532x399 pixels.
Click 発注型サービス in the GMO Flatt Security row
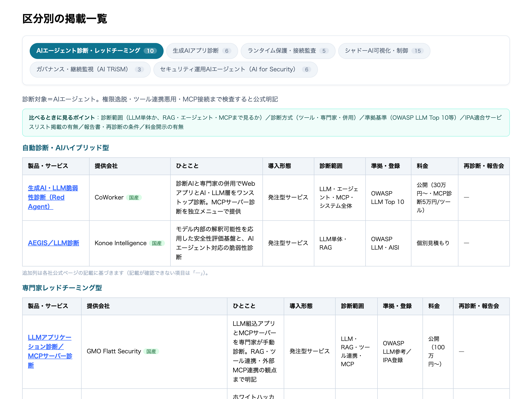coord(309,351)
